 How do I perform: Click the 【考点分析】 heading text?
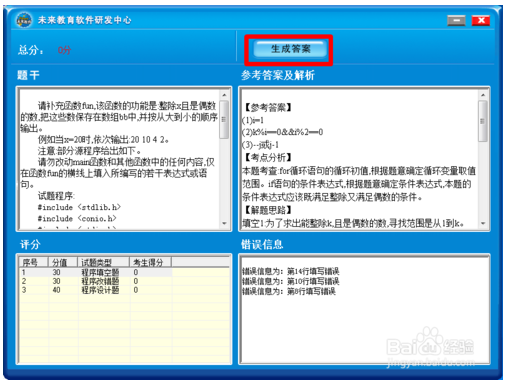click(x=268, y=157)
